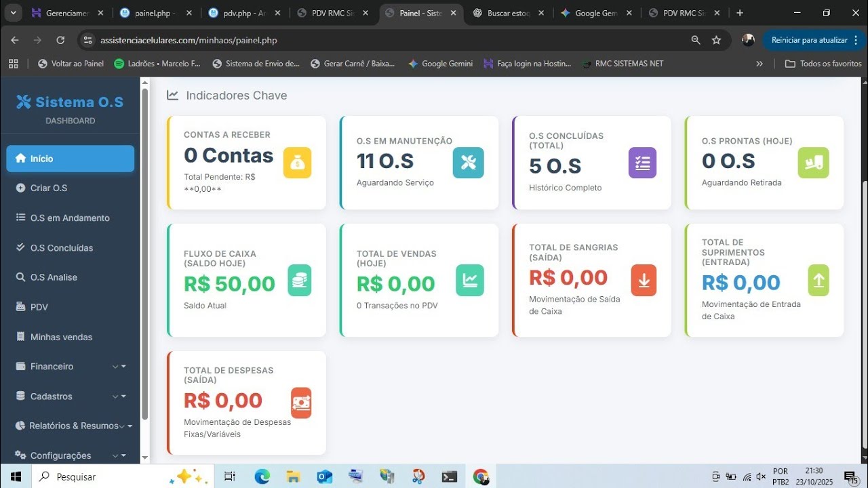Open the apps grid in bookmarks bar
This screenshot has height=488, width=868.
[13, 64]
